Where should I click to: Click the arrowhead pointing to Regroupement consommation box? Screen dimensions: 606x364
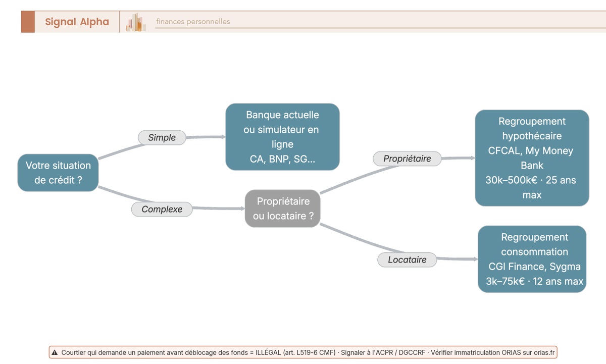tap(475, 259)
